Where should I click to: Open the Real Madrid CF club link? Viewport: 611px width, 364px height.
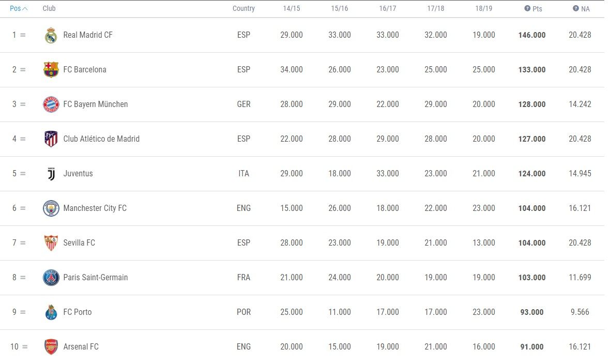pyautogui.click(x=88, y=35)
